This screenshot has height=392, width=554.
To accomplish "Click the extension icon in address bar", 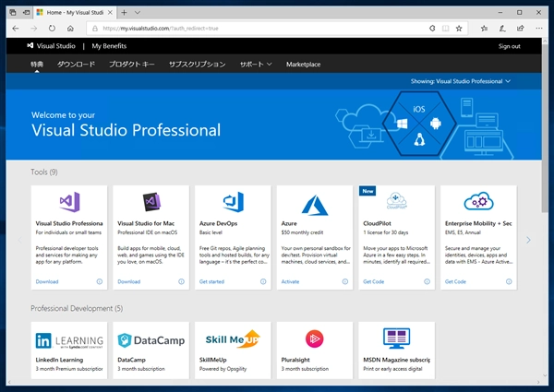I will click(x=432, y=29).
